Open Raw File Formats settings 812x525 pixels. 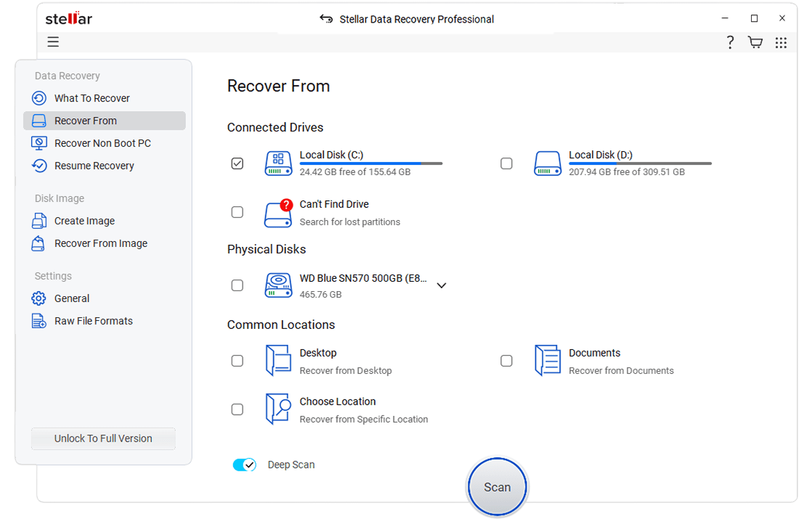(x=93, y=321)
